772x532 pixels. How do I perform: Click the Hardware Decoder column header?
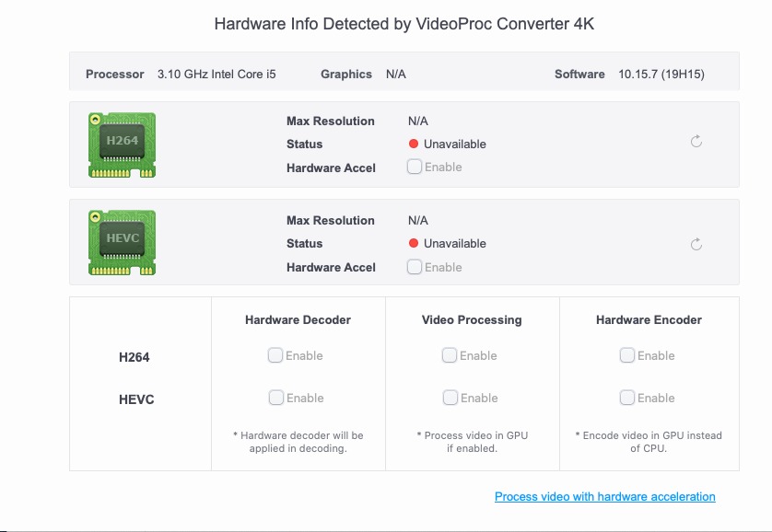[x=298, y=320]
